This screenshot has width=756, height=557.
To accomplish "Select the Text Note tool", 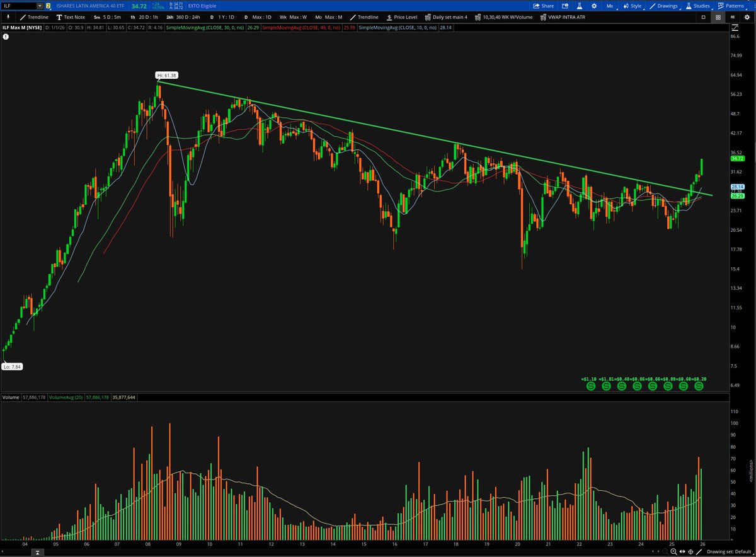I will pyautogui.click(x=71, y=17).
